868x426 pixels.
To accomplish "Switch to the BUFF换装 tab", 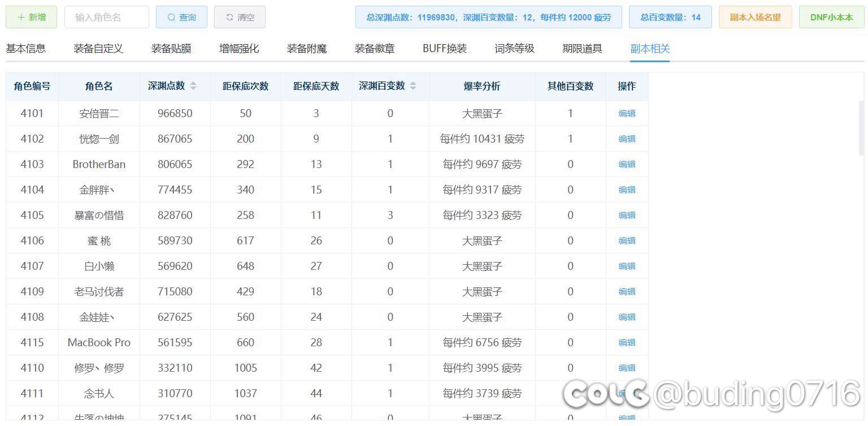I will coord(445,49).
